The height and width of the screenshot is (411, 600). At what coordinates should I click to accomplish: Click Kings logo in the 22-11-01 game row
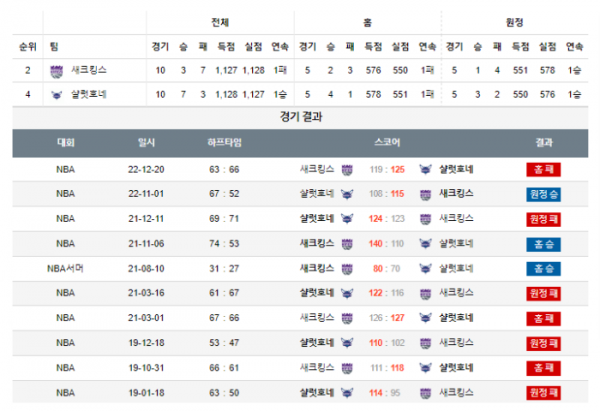tap(426, 195)
